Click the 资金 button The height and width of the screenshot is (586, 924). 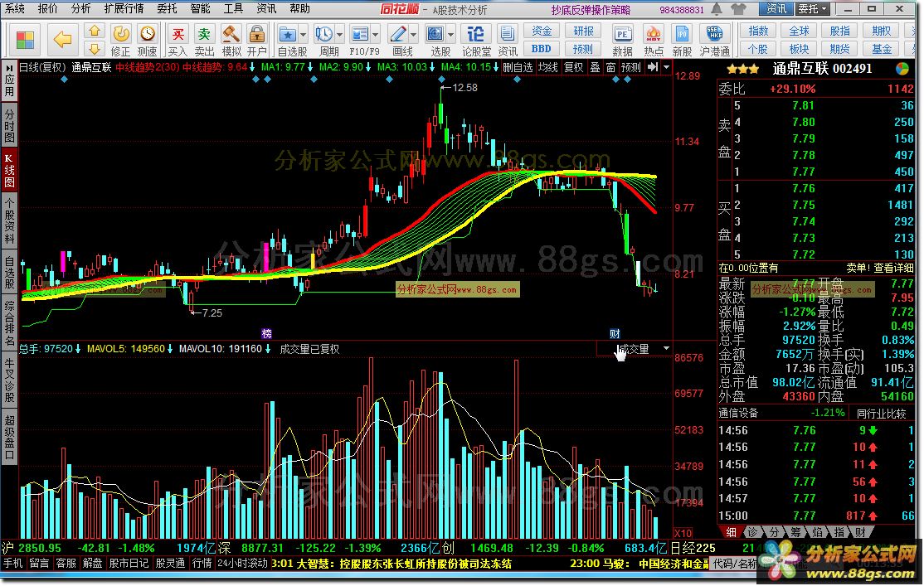click(542, 31)
